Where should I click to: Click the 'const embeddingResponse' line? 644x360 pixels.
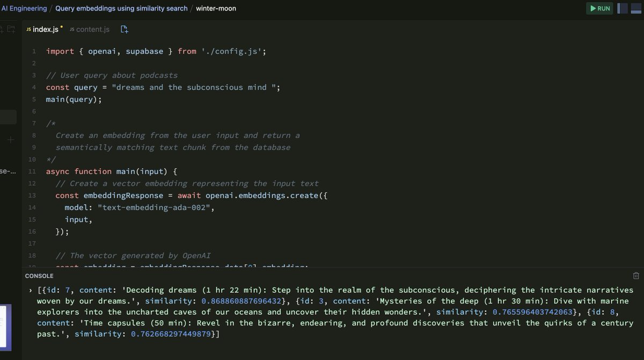point(192,196)
